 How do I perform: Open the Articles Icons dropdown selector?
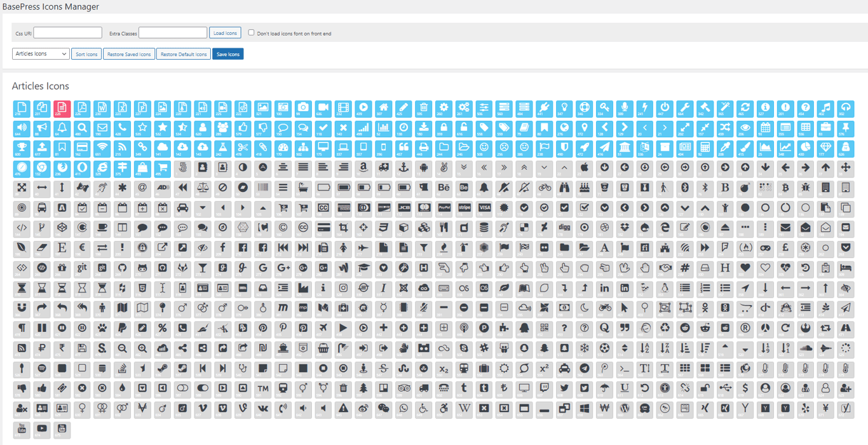pos(40,53)
